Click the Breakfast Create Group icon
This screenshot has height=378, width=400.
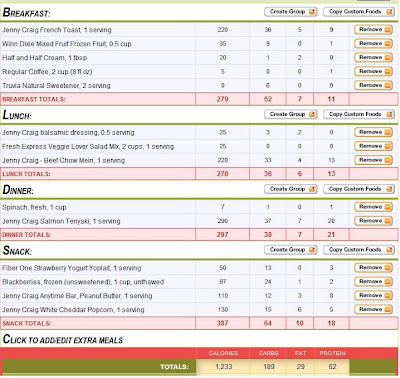(x=312, y=12)
